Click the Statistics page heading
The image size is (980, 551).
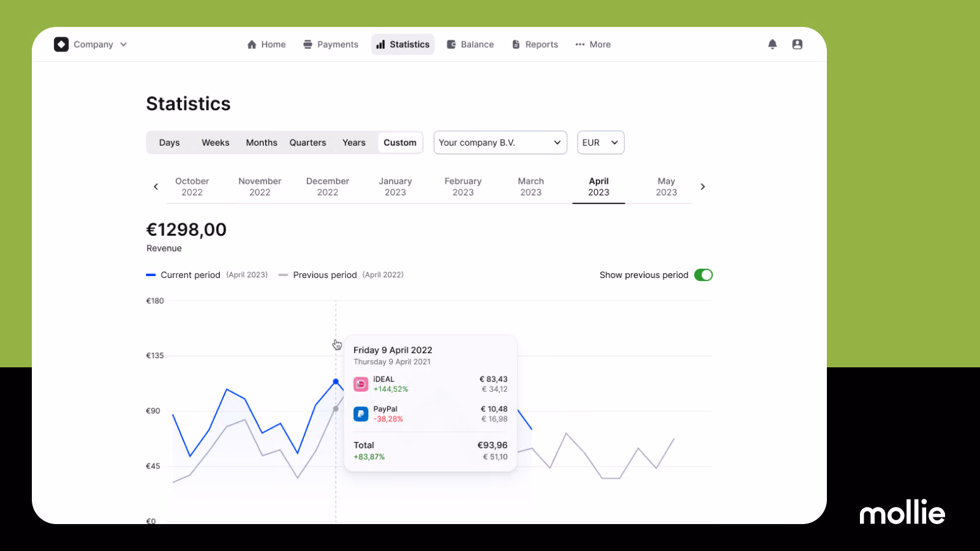click(x=188, y=103)
